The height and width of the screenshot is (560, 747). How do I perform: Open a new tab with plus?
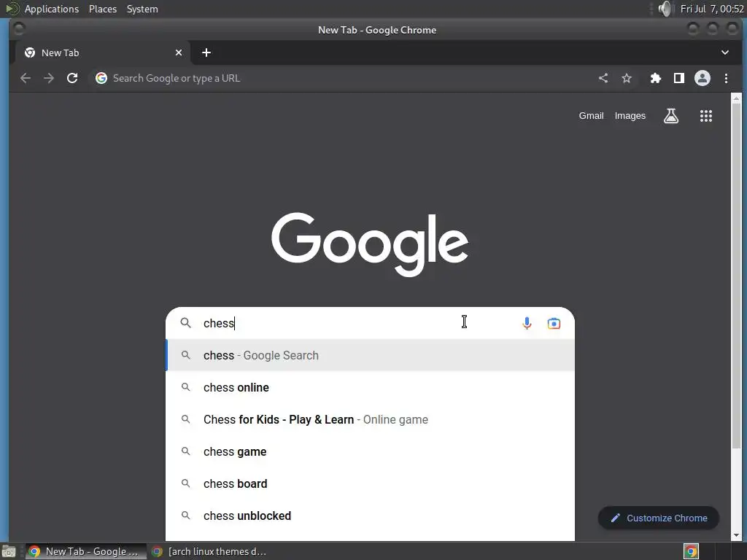pyautogui.click(x=206, y=52)
